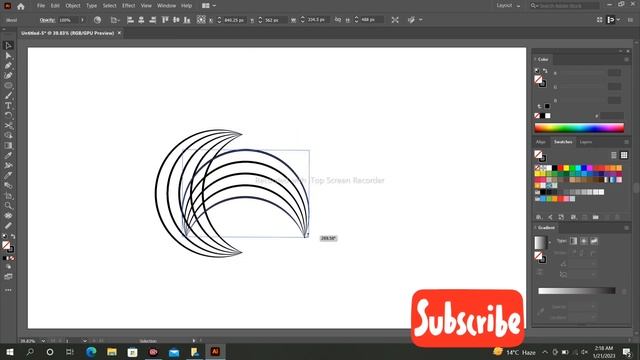The height and width of the screenshot is (360, 640).
Task: Switch to the Layers tab
Action: pos(586,142)
